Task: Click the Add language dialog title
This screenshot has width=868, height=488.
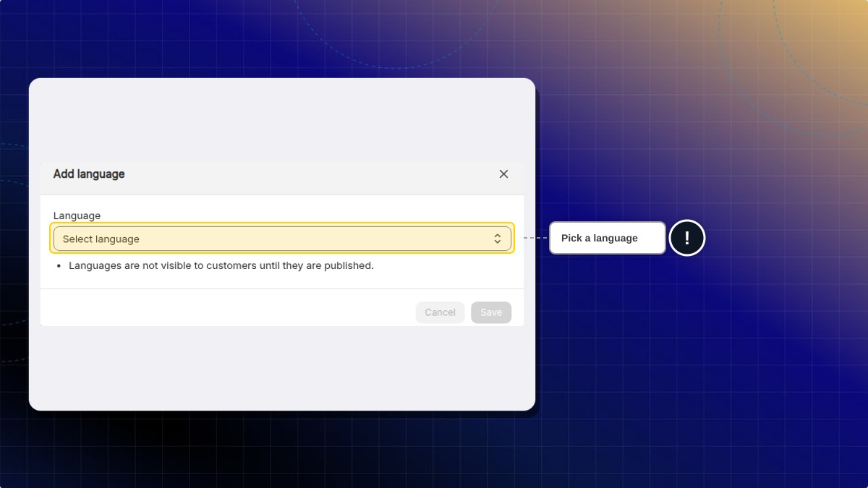Action: click(89, 174)
